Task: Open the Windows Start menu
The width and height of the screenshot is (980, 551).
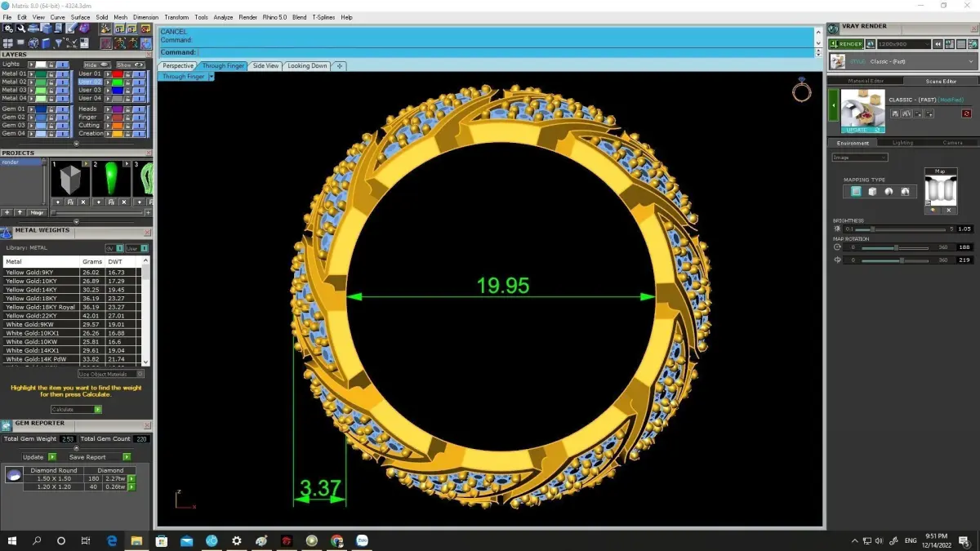Action: (12, 540)
